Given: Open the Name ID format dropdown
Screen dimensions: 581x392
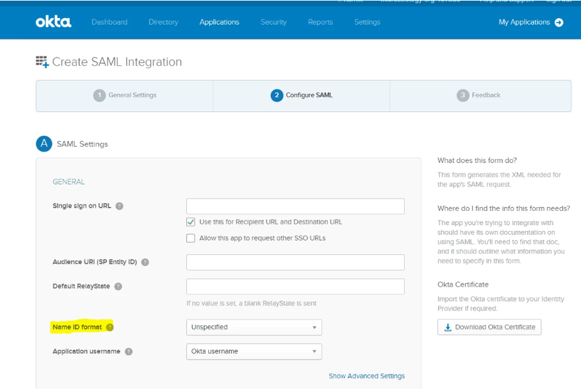Looking at the screenshot, I should click(x=254, y=327).
